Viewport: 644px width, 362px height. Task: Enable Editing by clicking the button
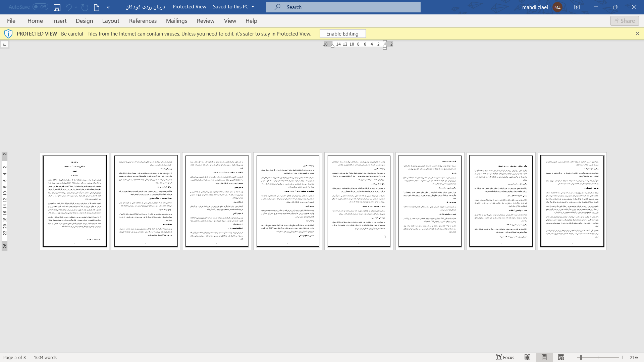click(x=342, y=34)
